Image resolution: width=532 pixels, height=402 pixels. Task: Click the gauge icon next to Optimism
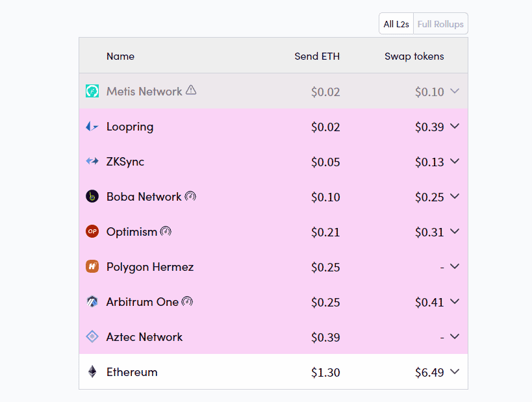click(x=166, y=231)
